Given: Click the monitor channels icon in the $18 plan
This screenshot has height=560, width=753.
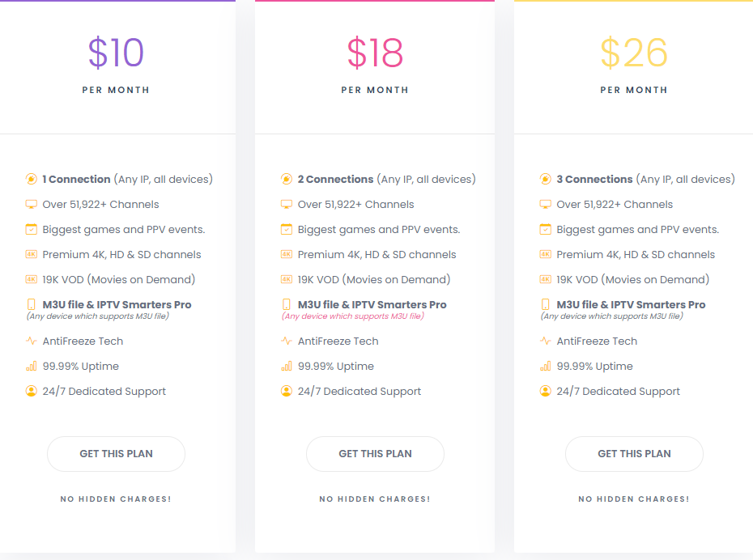Looking at the screenshot, I should (x=286, y=205).
